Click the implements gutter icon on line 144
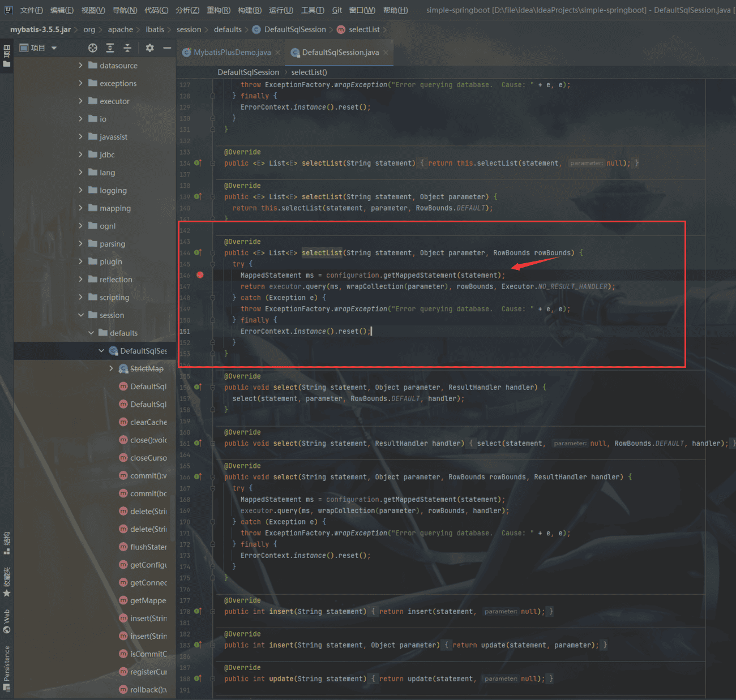This screenshot has width=736, height=700. point(198,253)
